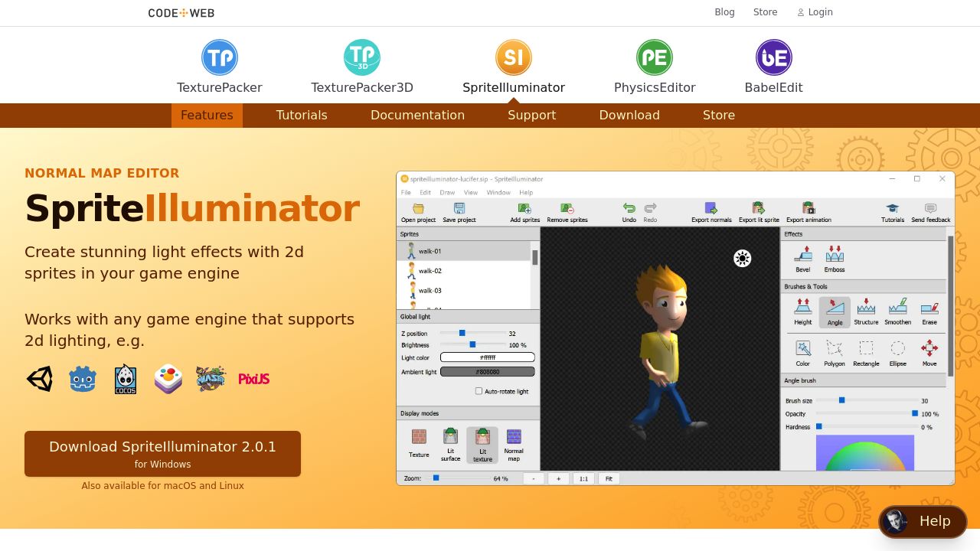This screenshot has width=980, height=551.
Task: Click the PixiJS logo
Action: tap(253, 379)
